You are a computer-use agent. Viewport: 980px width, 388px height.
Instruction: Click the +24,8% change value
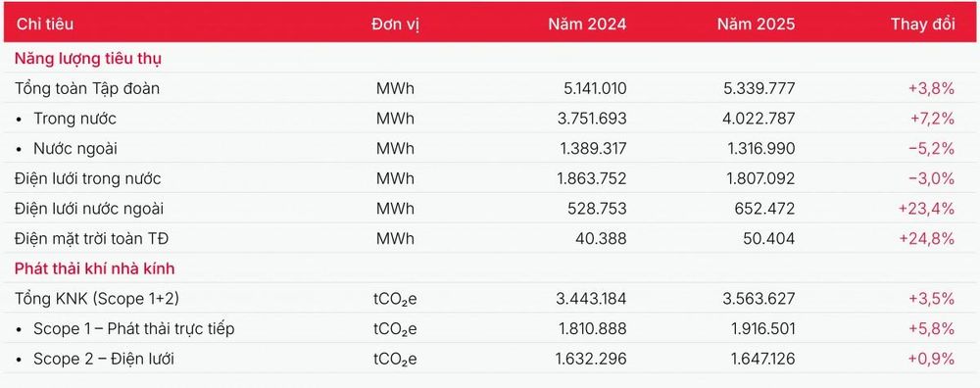926,239
